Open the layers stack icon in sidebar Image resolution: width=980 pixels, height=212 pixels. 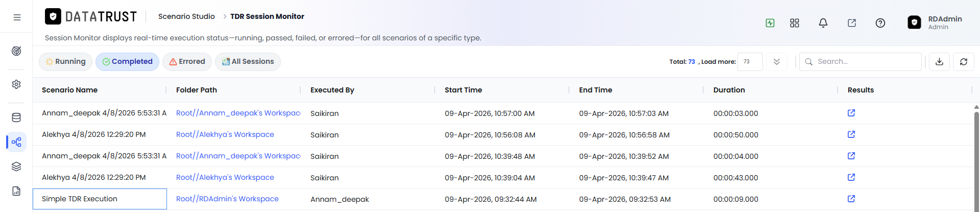click(x=16, y=167)
